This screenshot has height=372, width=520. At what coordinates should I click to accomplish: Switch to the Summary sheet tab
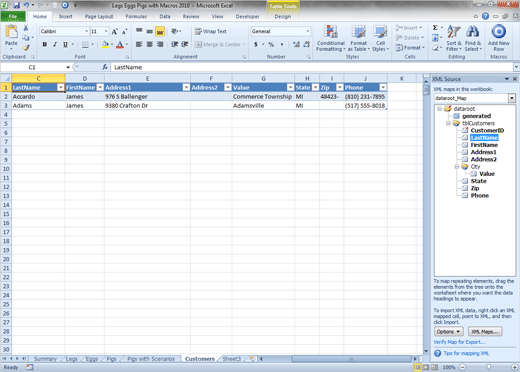pos(45,359)
